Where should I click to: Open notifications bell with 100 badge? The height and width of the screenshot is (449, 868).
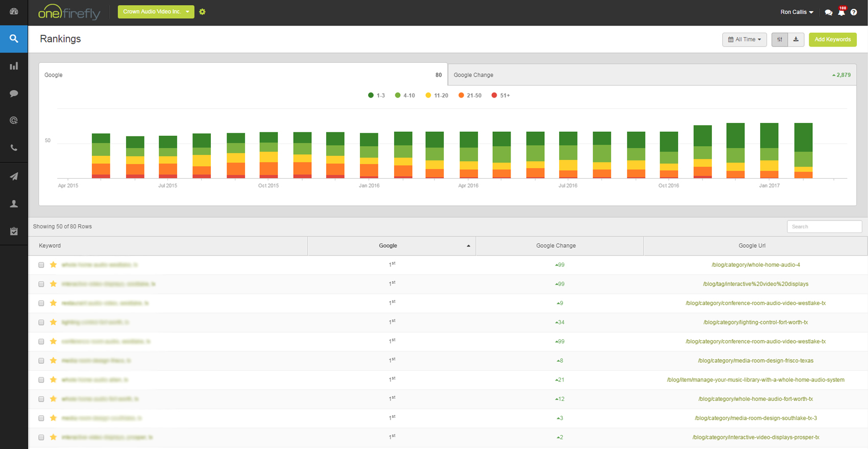[841, 12]
